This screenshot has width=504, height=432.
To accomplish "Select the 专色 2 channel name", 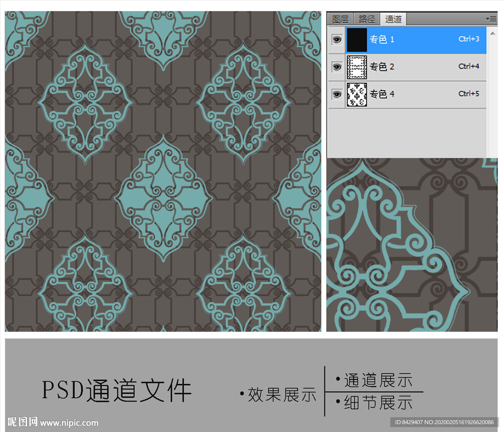I will [x=382, y=67].
